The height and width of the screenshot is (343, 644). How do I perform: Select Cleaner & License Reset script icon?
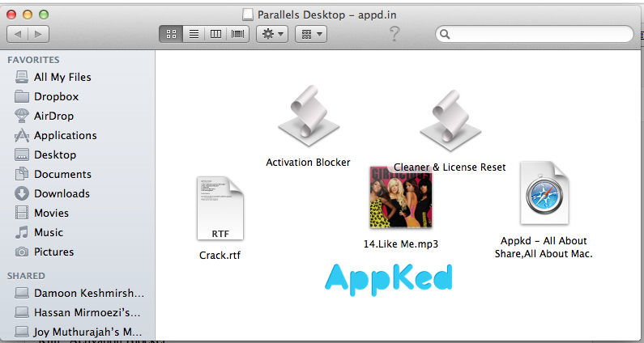[x=450, y=121]
